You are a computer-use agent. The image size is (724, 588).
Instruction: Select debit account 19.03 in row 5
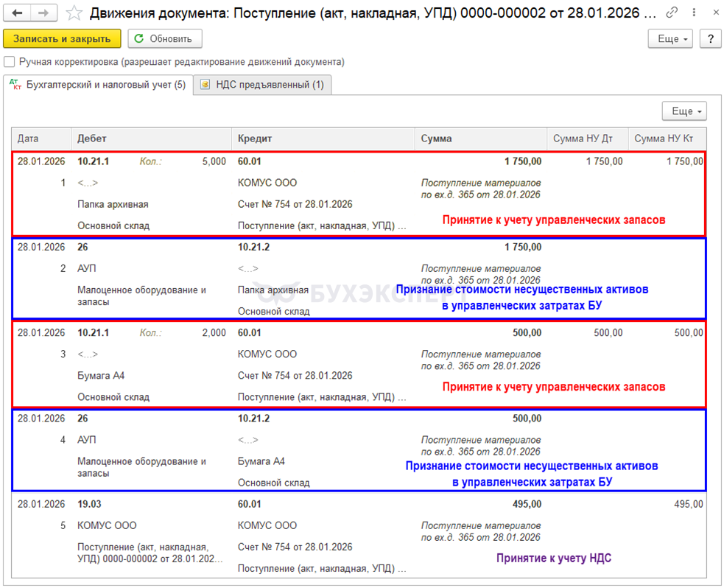(89, 504)
